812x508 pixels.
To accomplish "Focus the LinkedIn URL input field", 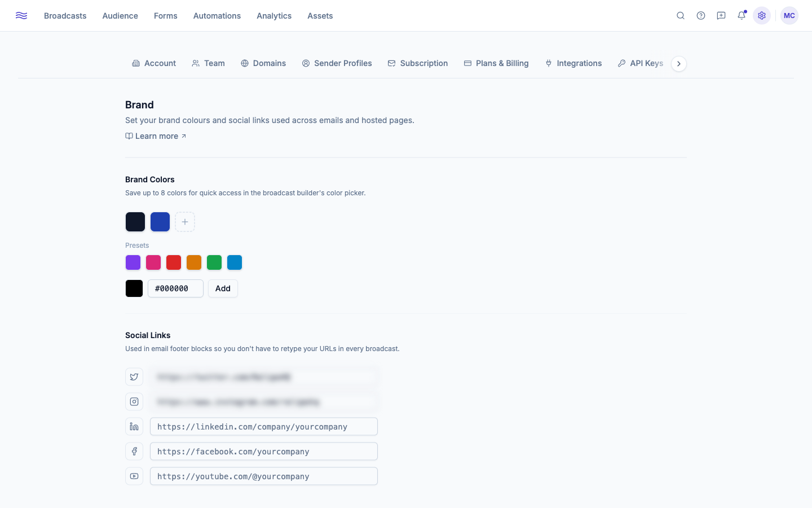I will click(x=264, y=427).
